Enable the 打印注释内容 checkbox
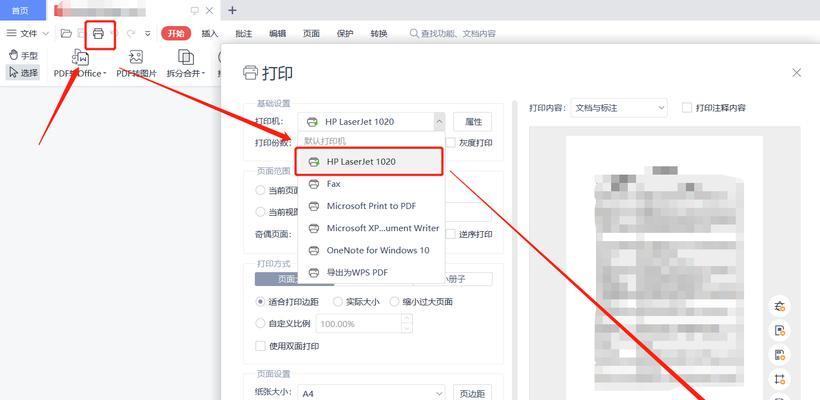820x400 pixels. [687, 108]
